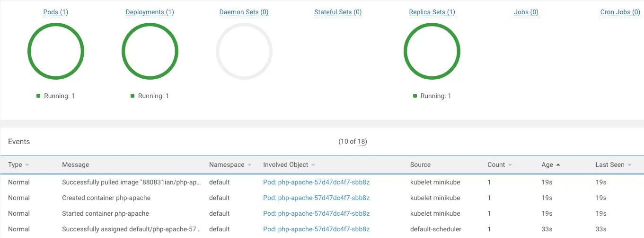Open the Namespace column filter dropdown

point(249,165)
